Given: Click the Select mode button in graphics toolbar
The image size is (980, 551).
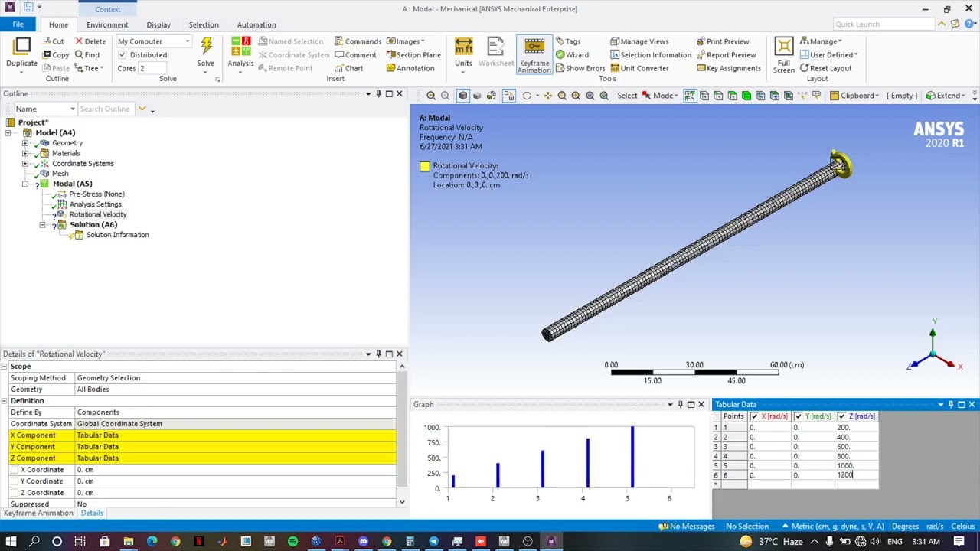Looking at the screenshot, I should 627,96.
